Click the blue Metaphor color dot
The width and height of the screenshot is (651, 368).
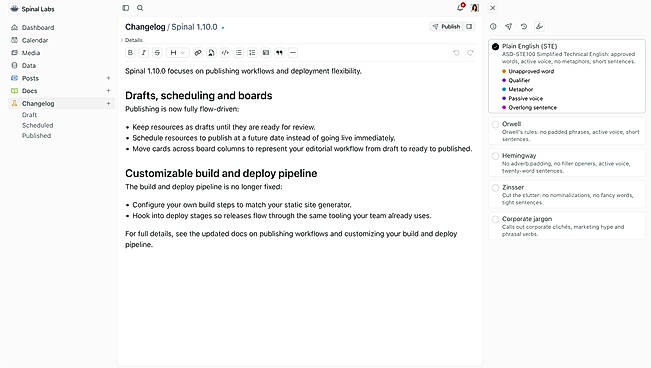(x=504, y=89)
